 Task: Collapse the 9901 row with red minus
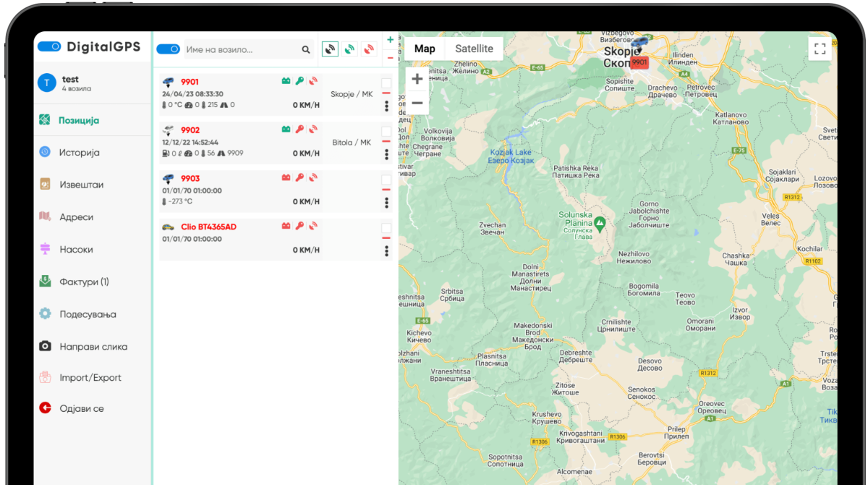[386, 93]
